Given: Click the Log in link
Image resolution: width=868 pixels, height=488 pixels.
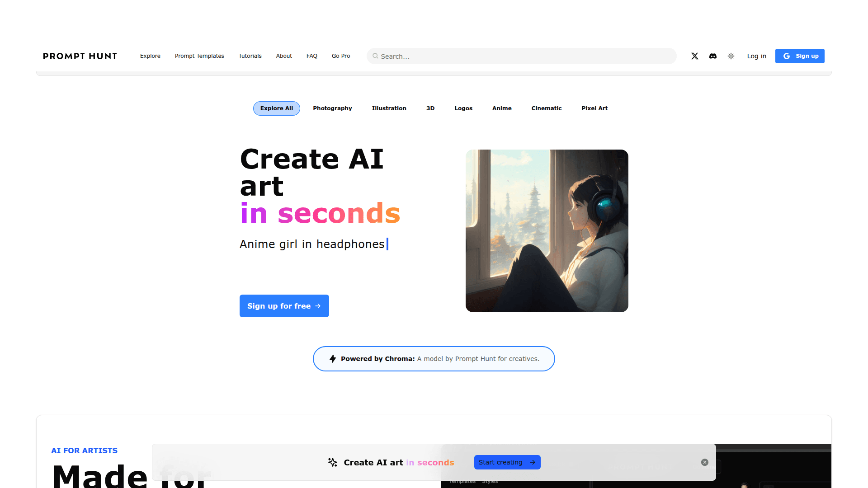Looking at the screenshot, I should coord(757,56).
